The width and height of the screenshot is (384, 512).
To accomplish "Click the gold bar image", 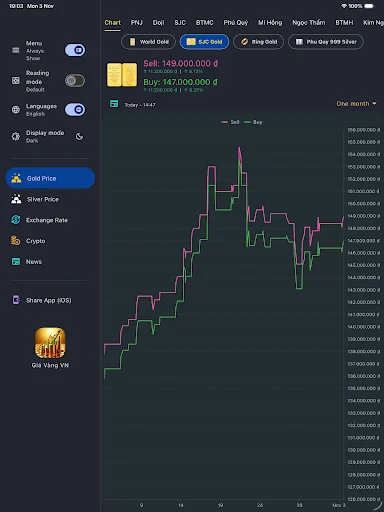I will tap(122, 75).
